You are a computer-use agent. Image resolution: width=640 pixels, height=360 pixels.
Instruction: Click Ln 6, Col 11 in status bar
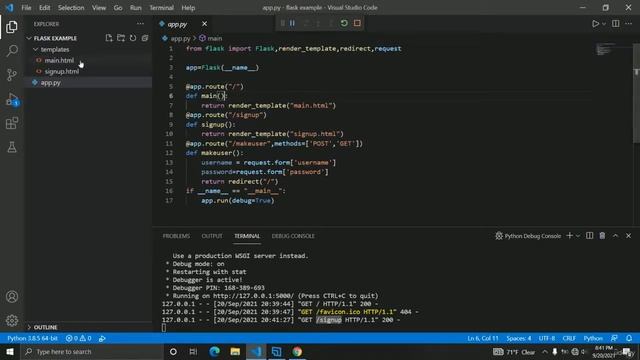483,338
